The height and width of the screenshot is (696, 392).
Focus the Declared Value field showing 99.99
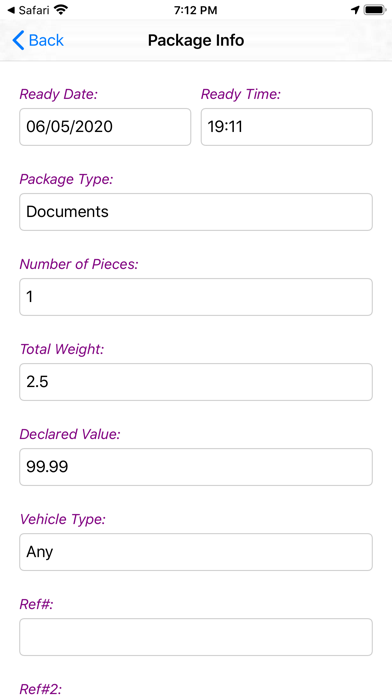196,467
